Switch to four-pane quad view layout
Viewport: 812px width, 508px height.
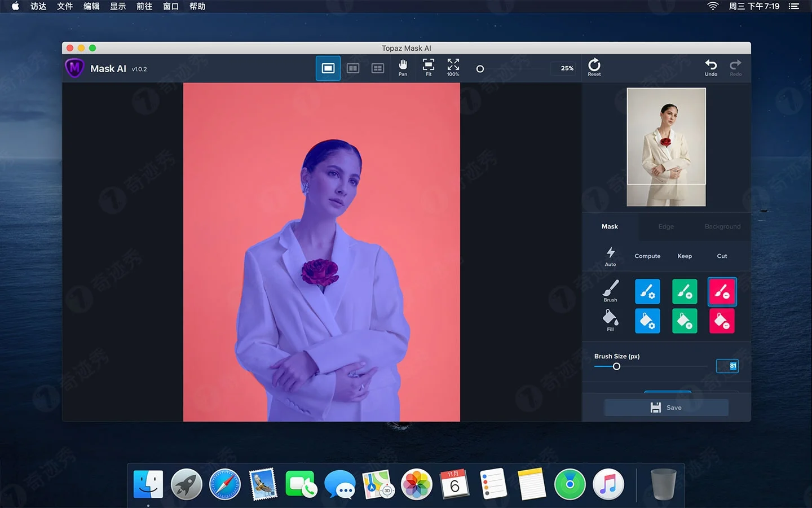click(378, 68)
